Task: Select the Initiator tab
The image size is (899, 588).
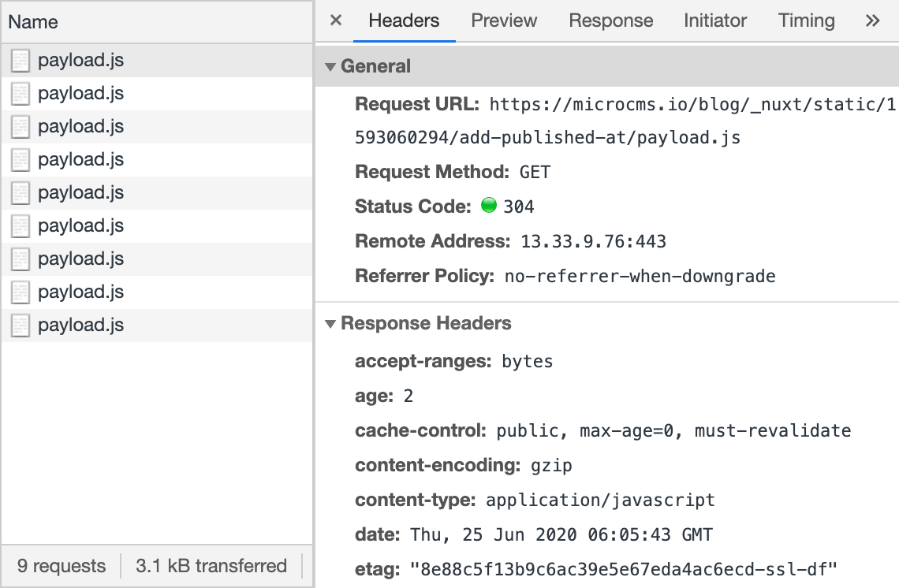Action: [714, 20]
